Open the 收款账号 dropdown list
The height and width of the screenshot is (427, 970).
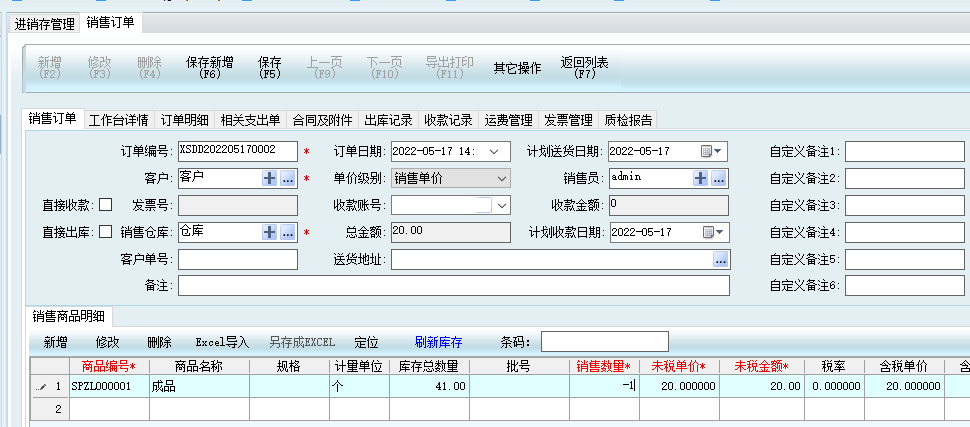coord(502,205)
